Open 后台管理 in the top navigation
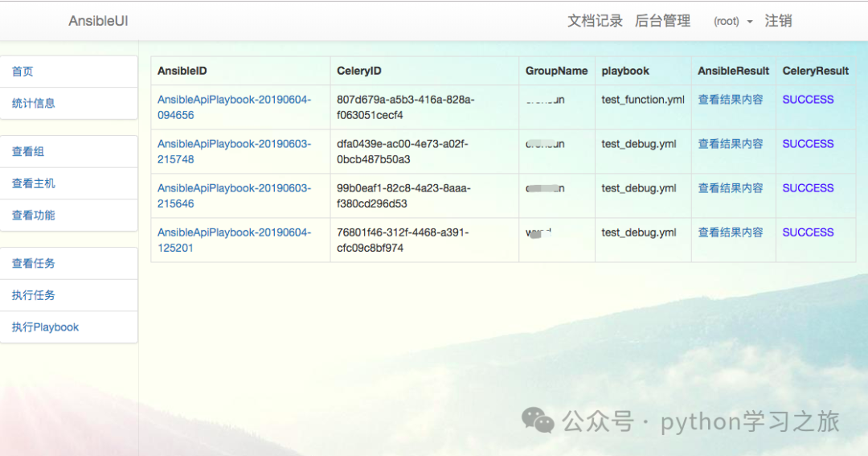 pos(662,21)
